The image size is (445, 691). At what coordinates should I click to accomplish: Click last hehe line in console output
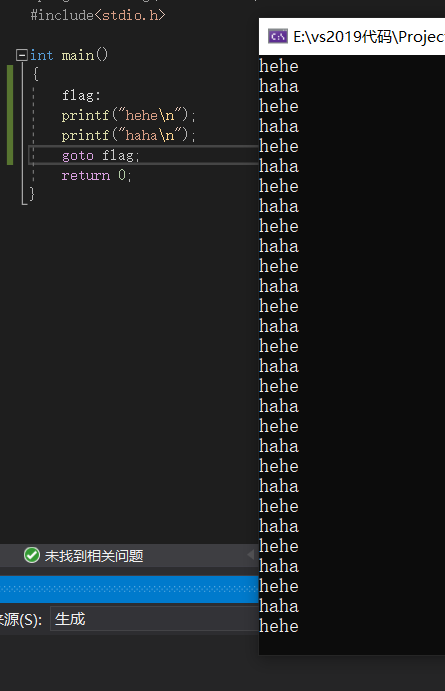point(279,626)
